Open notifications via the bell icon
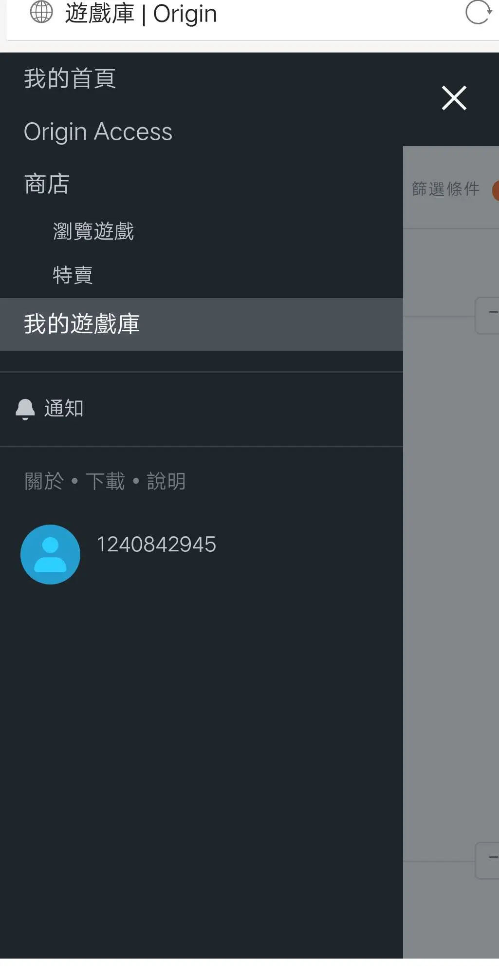The height and width of the screenshot is (980, 499). 25,409
